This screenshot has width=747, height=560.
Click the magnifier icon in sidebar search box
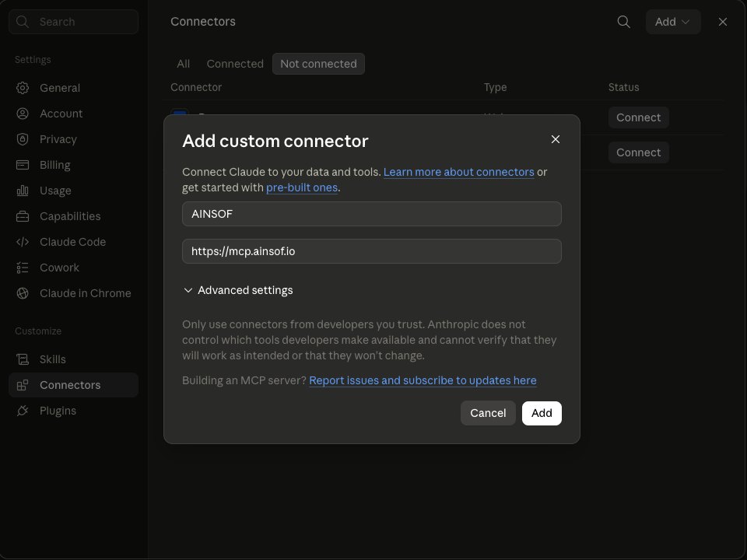(x=23, y=22)
